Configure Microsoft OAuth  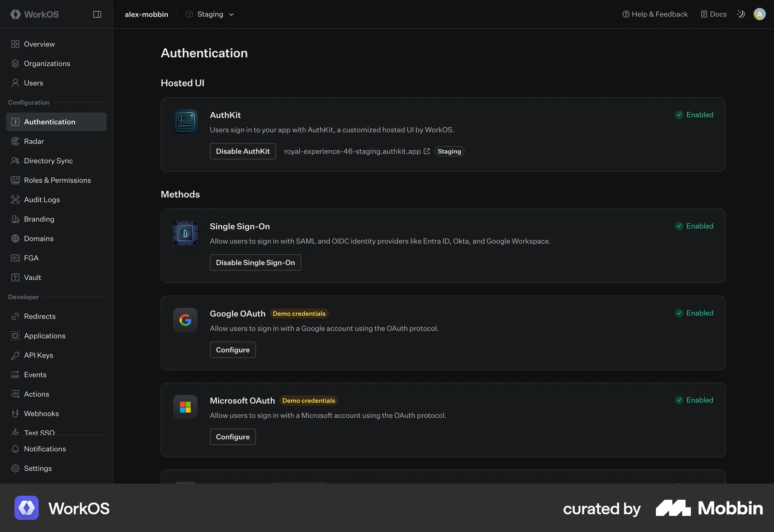233,436
